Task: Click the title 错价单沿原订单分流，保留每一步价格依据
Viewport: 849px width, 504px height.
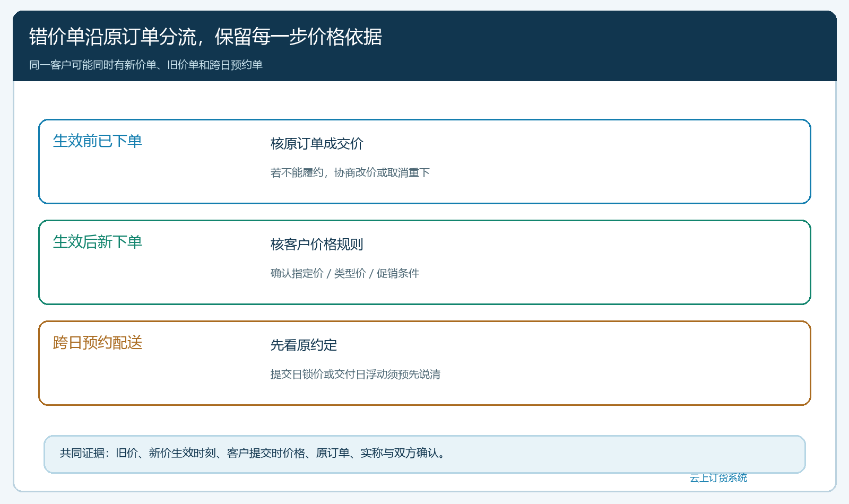Action: 205,37
